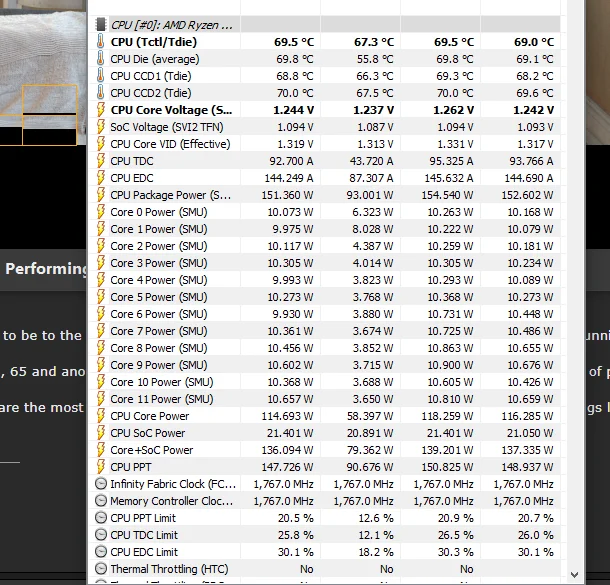The width and height of the screenshot is (610, 585).
Task: Click clock icon beside Thermal Throttling (HTC)
Action: point(101,569)
